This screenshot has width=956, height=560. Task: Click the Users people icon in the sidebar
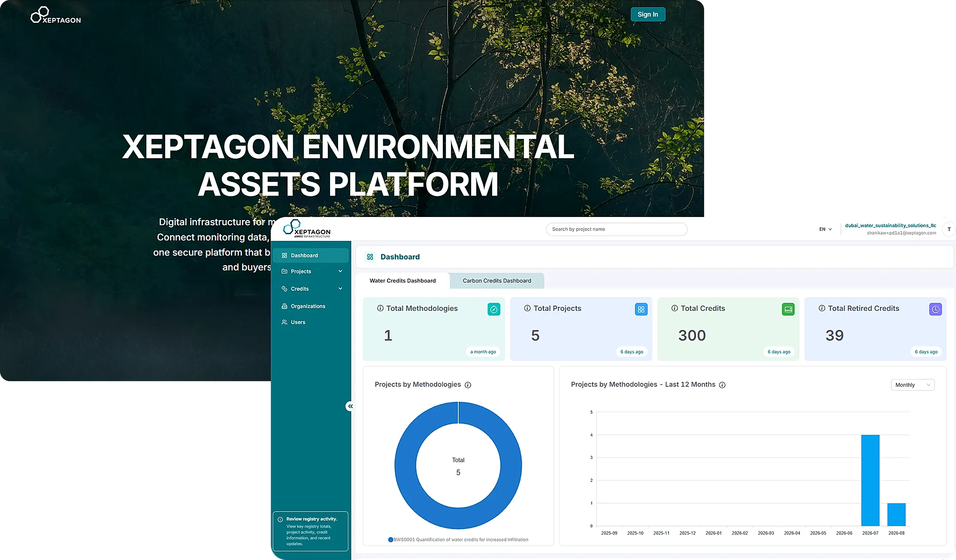[x=284, y=322]
